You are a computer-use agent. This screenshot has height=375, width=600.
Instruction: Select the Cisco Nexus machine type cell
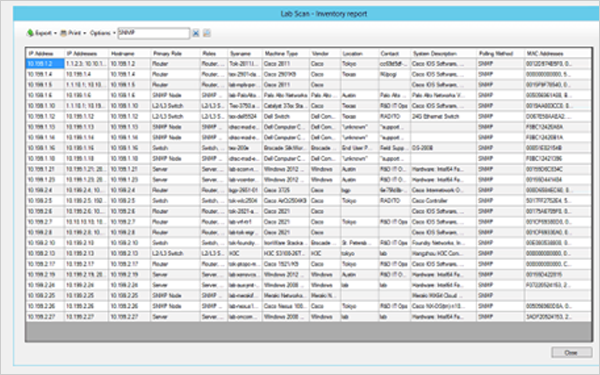[286, 306]
